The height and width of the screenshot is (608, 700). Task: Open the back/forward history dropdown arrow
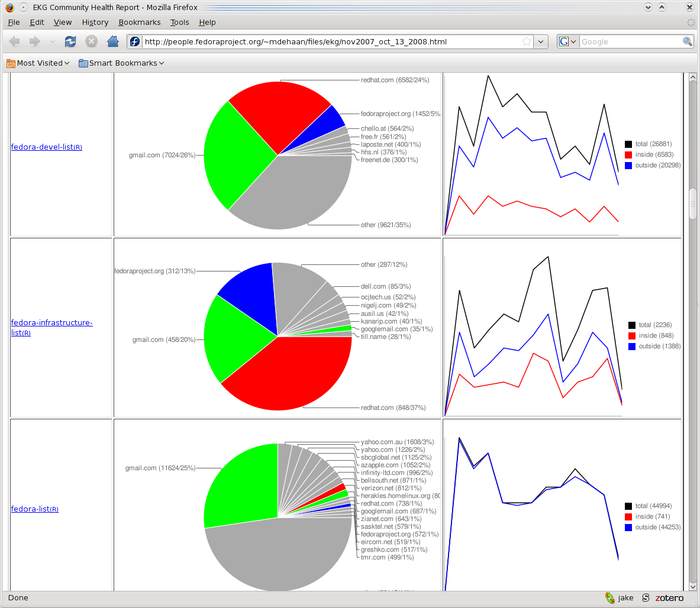[x=52, y=42]
